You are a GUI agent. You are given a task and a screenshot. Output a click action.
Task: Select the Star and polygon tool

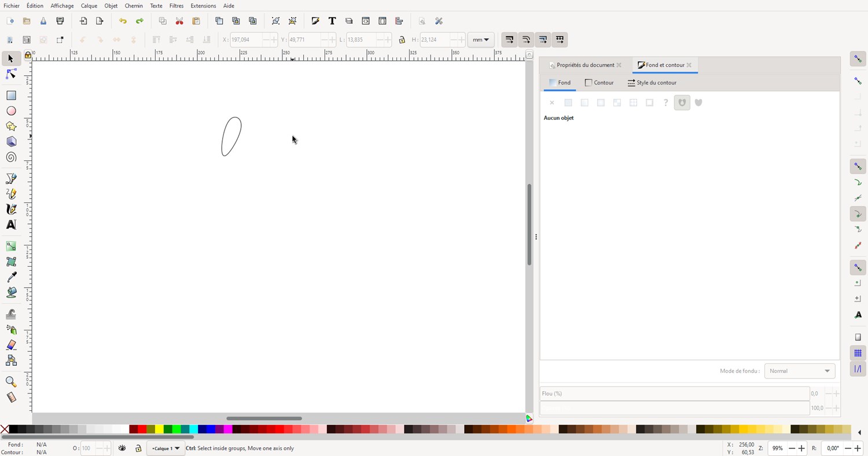click(11, 126)
